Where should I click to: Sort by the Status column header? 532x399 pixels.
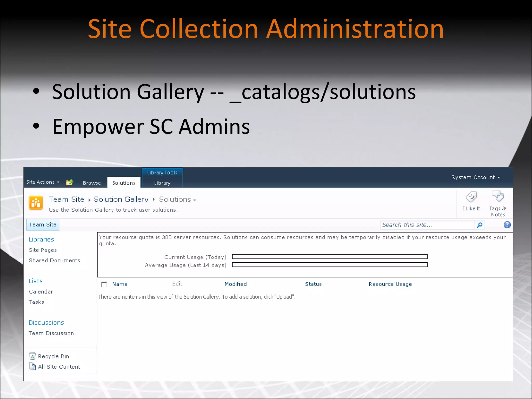pyautogui.click(x=313, y=284)
